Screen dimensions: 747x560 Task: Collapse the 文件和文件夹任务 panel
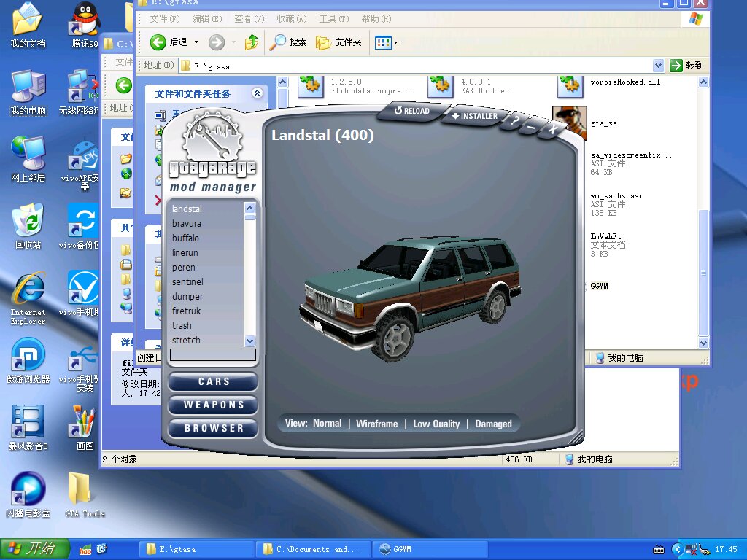pyautogui.click(x=258, y=93)
